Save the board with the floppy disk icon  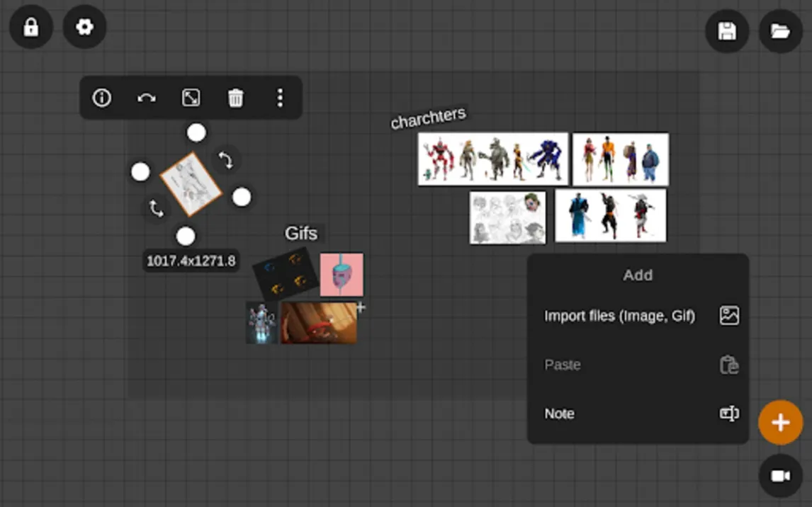[x=727, y=31]
